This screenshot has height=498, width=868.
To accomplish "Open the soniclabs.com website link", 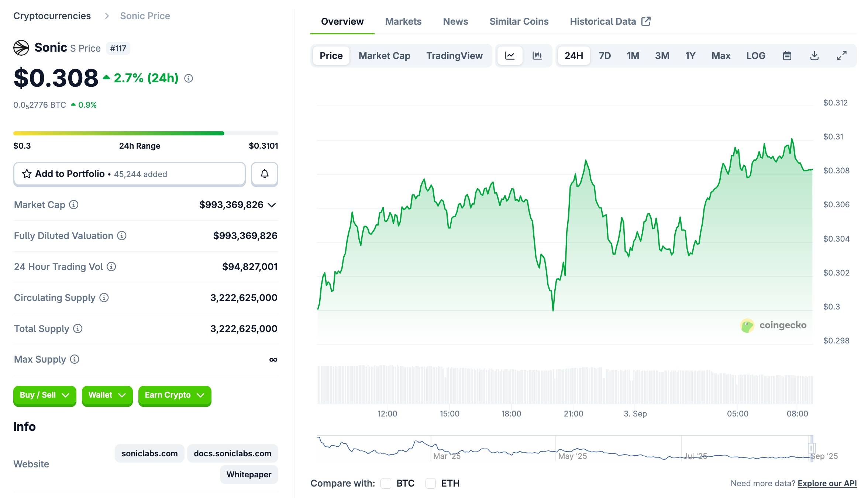I will (149, 453).
